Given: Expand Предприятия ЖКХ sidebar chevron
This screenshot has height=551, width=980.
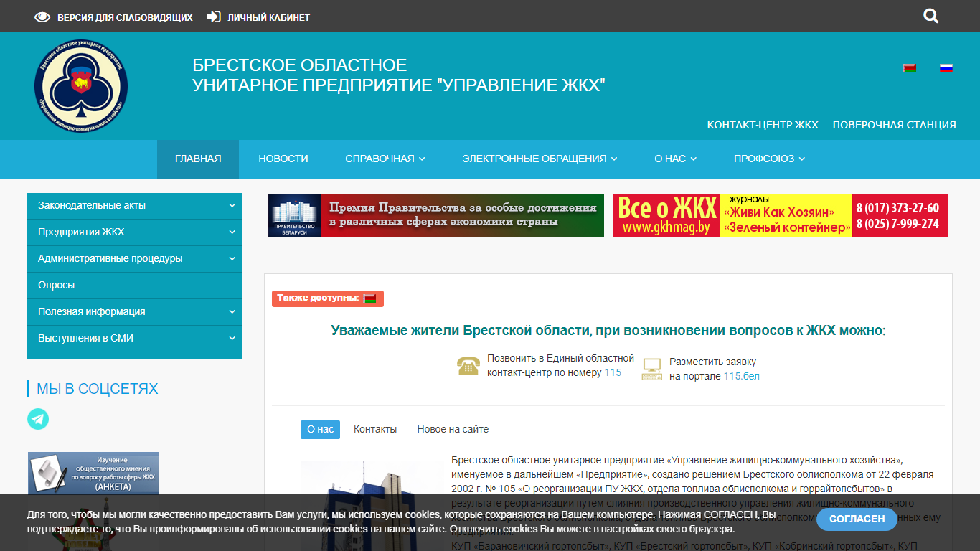Looking at the screenshot, I should coord(232,232).
